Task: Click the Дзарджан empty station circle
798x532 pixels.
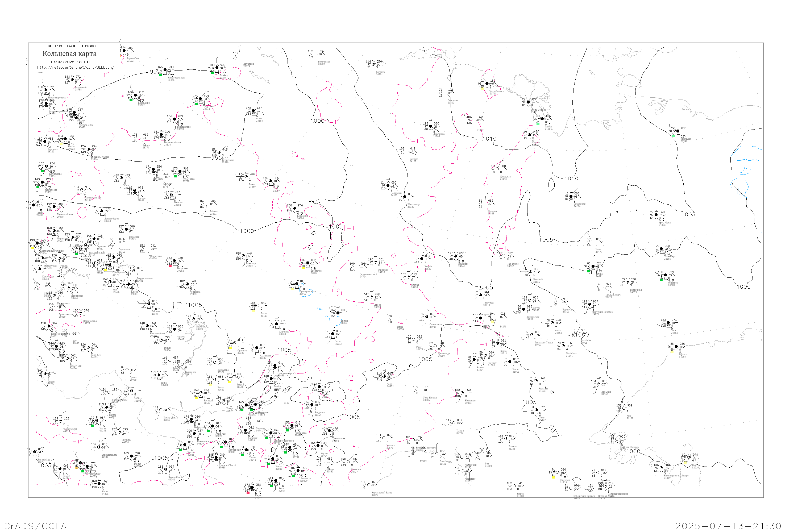Action: (497, 169)
